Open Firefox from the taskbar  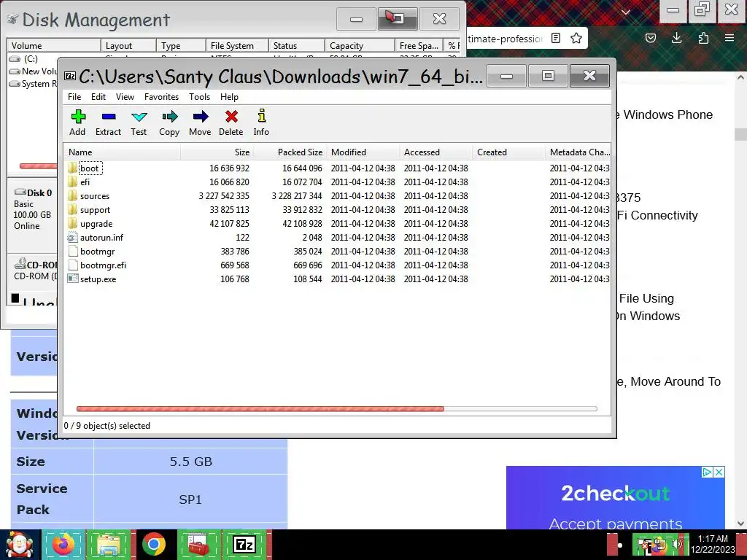(64, 544)
